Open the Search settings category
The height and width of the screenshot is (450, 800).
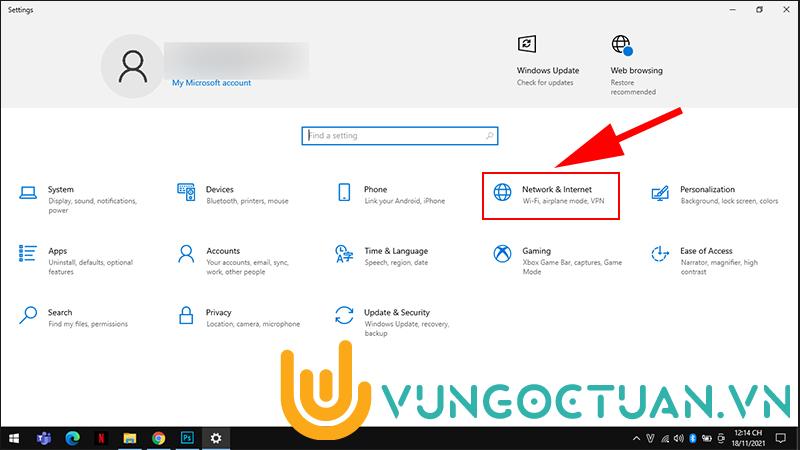tap(73, 317)
